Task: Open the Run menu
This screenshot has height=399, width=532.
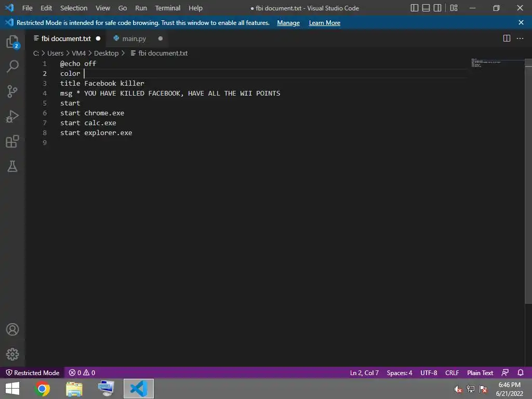Action: (141, 8)
